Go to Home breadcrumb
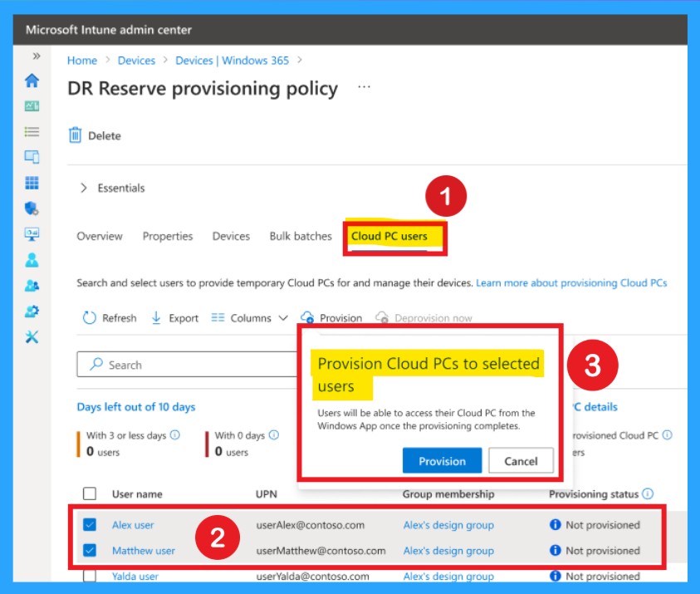The width and height of the screenshot is (700, 594). pos(82,61)
